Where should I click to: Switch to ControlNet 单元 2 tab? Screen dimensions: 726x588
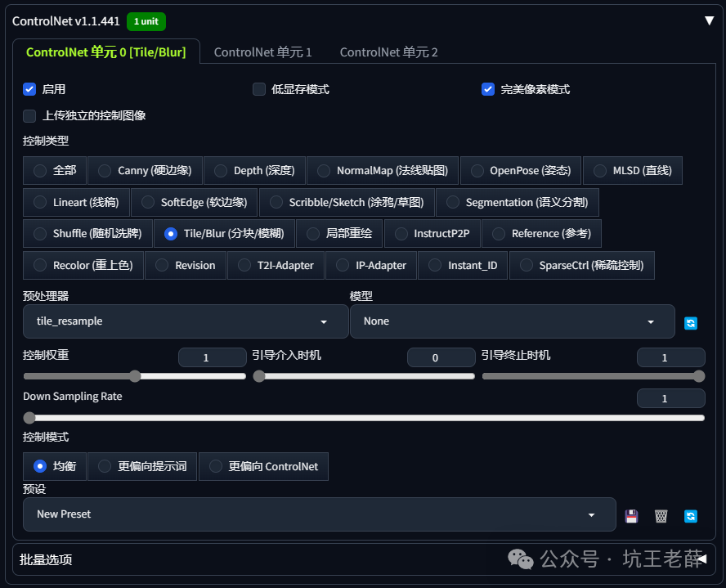(x=388, y=52)
